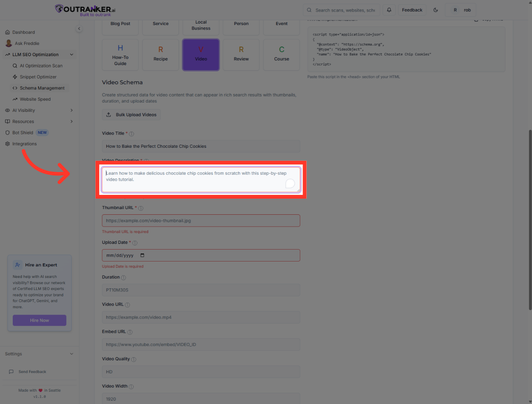The image size is (532, 404).
Task: Collapse the sidebar with the left chevron
Action: pos(79,28)
